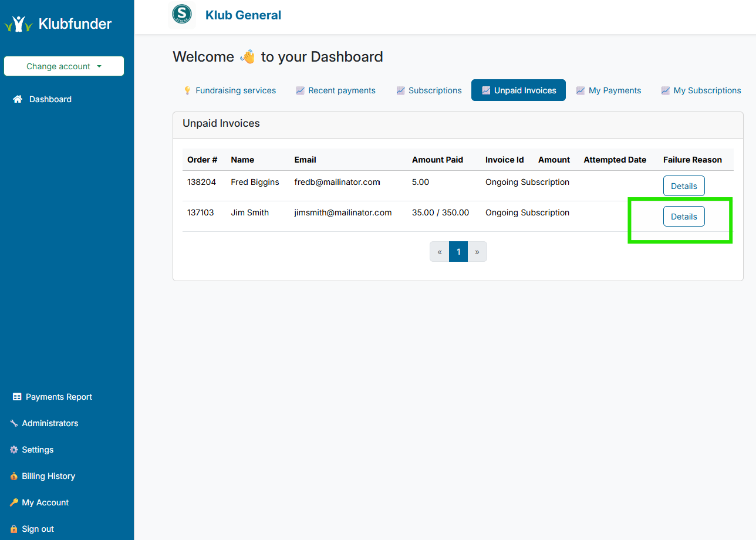756x540 pixels.
Task: View Details for Fred Biggins invoice
Action: click(x=684, y=186)
